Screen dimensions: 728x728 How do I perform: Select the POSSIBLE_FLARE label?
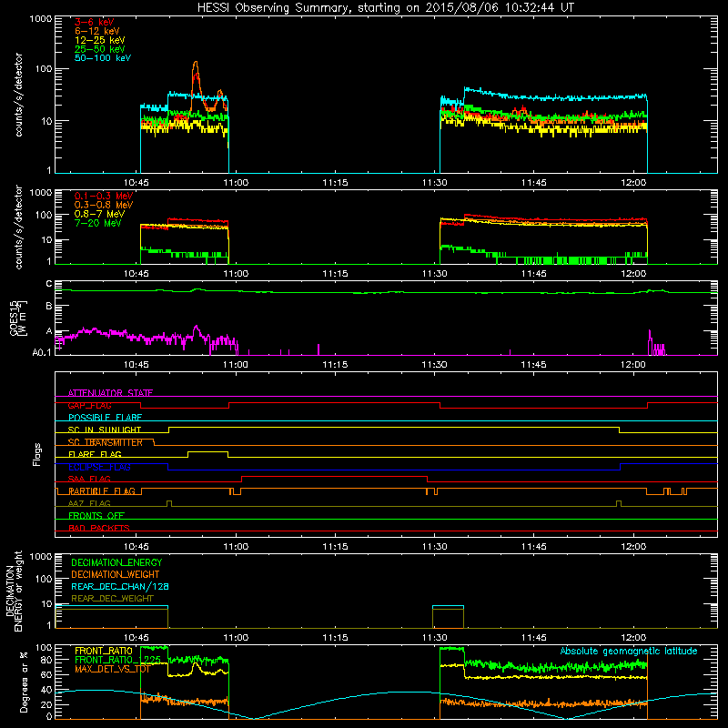[105, 418]
